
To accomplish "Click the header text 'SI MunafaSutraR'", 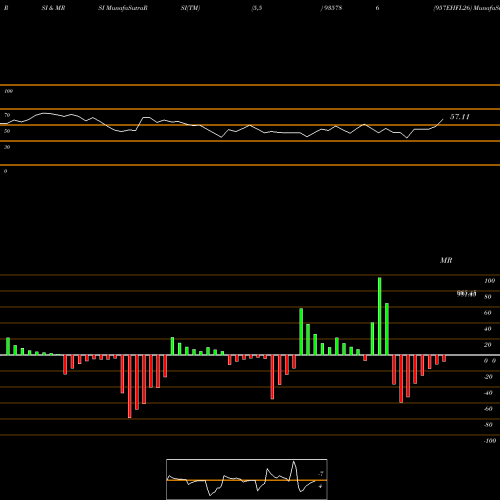I will (123, 8).
